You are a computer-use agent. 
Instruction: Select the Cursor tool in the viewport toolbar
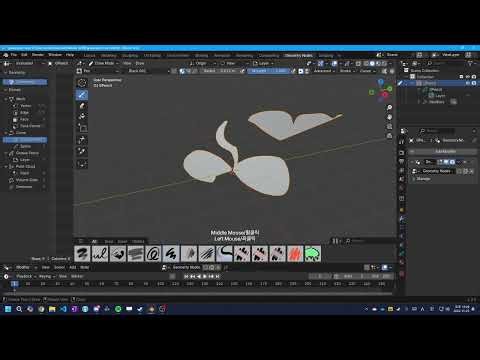[x=82, y=83]
